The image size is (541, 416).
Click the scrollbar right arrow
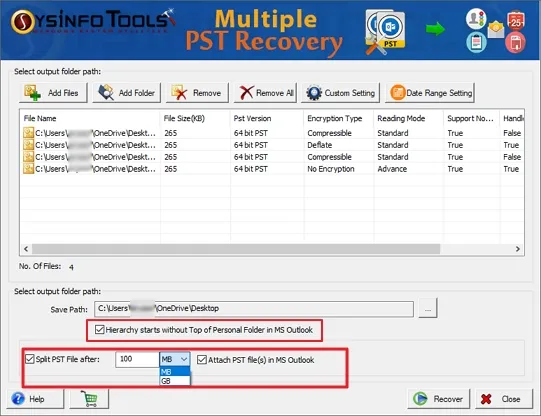[518, 249]
